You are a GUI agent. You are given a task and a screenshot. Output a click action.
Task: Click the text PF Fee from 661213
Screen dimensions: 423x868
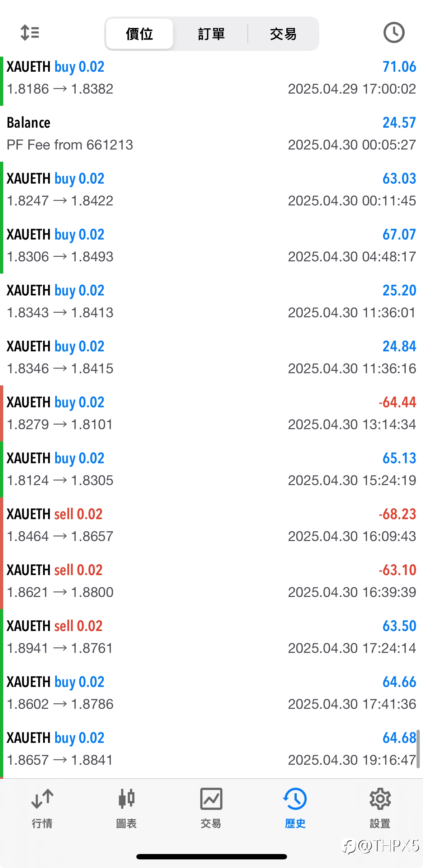point(70,145)
